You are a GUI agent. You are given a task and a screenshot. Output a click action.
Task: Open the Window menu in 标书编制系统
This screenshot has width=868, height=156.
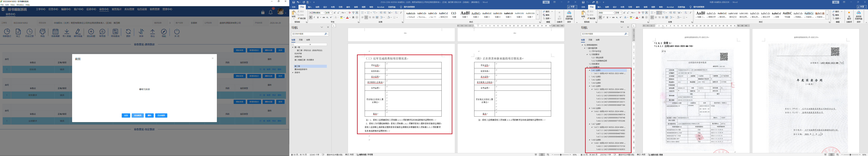tap(20, 5)
